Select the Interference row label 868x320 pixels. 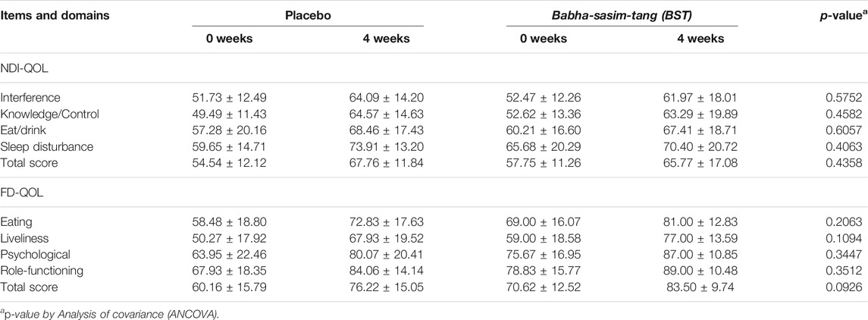[x=30, y=98]
